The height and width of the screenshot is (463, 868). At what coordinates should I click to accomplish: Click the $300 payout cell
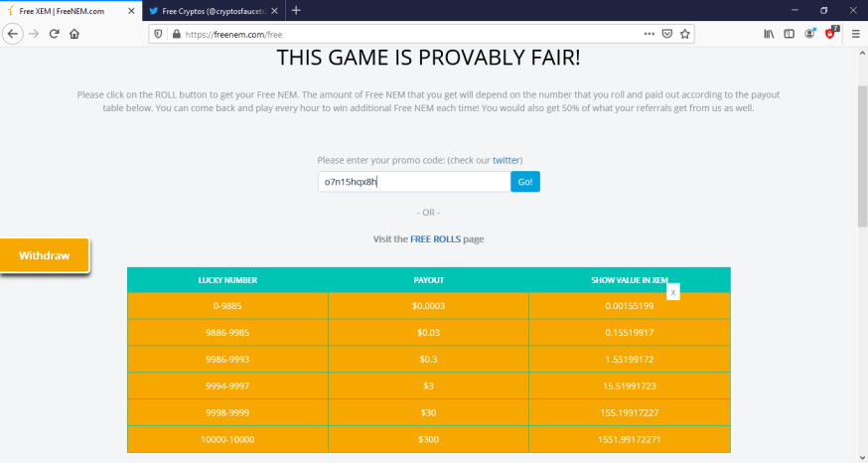(428, 439)
